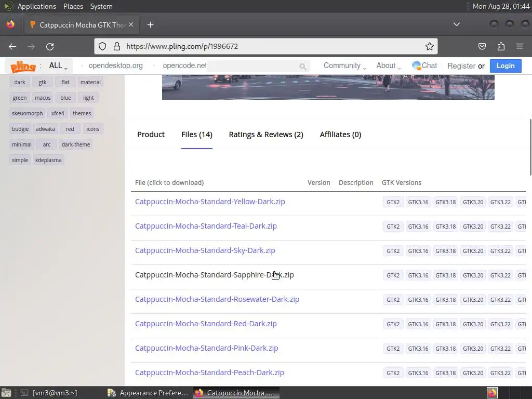Click GTK3.22 badge in Red-Dark row
The width and height of the screenshot is (532, 399).
pos(500,324)
